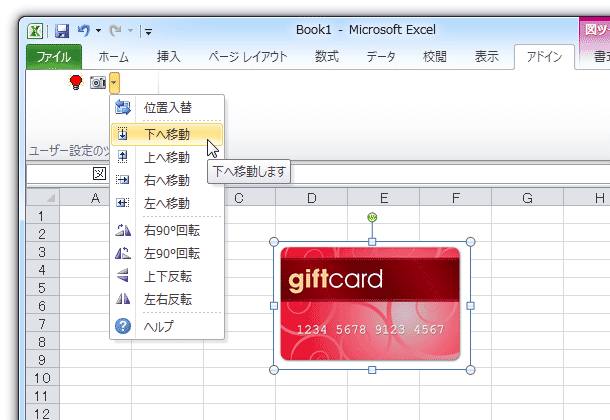Screen dimensions: 610x420
Task: Click the Name Box showing 図
Action: 68,174
